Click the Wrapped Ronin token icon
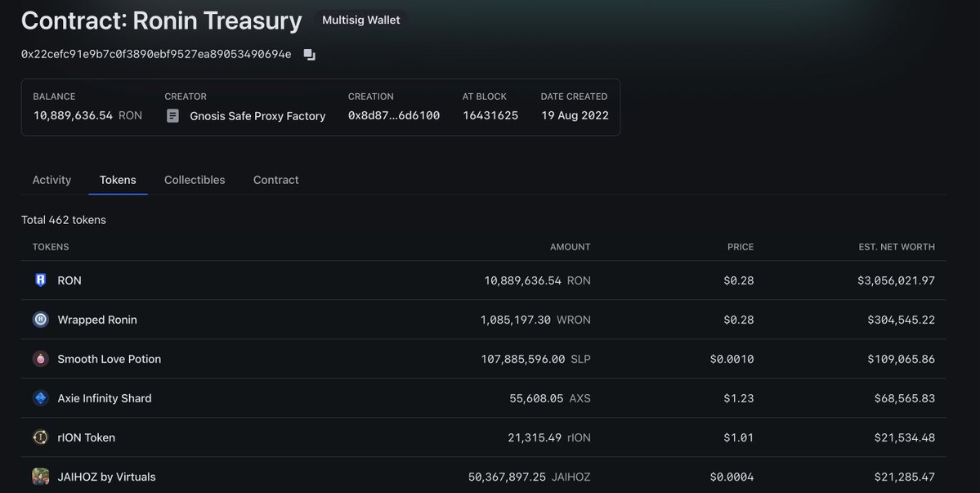980x493 pixels. pyautogui.click(x=40, y=319)
